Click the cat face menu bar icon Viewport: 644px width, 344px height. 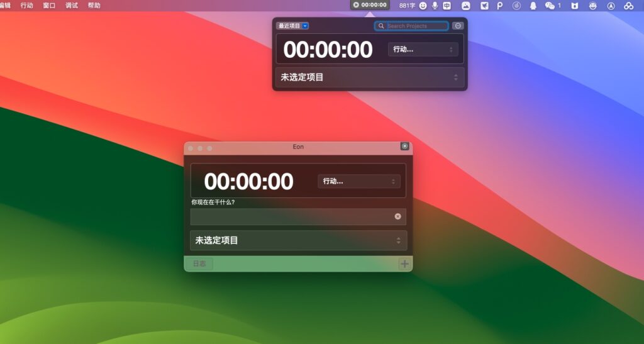click(x=575, y=5)
